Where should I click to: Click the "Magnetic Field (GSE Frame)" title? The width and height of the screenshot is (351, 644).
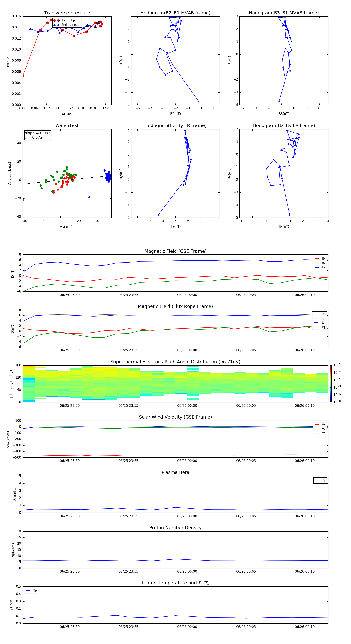pyautogui.click(x=175, y=251)
